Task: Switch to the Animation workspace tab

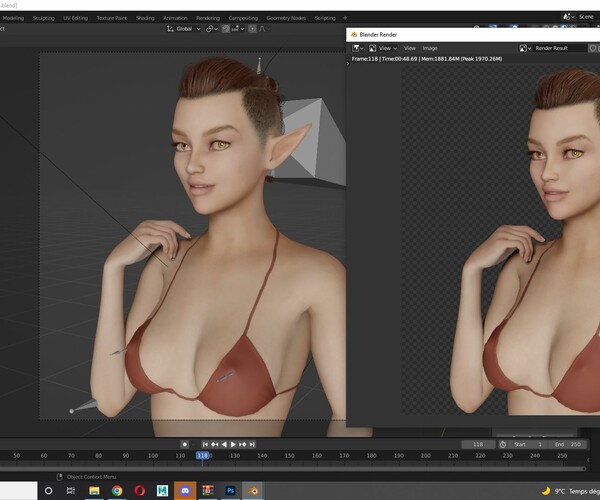Action: (x=175, y=18)
